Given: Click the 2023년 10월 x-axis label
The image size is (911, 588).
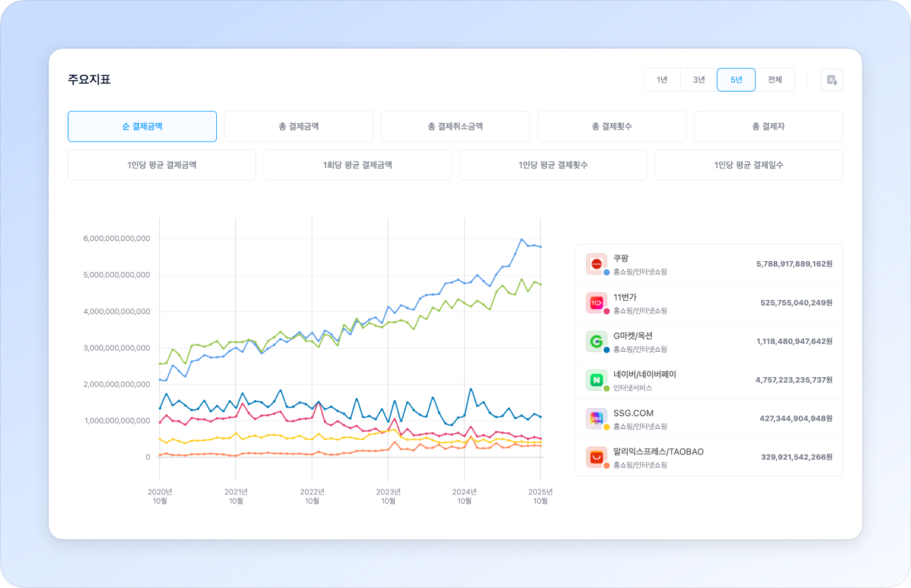Looking at the screenshot, I should [388, 496].
